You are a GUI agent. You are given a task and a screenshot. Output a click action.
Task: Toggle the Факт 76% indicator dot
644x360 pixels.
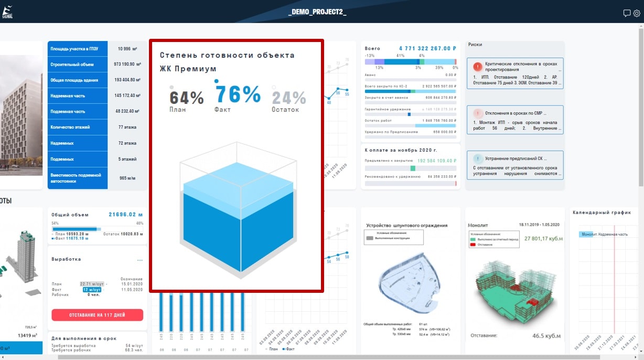217,81
